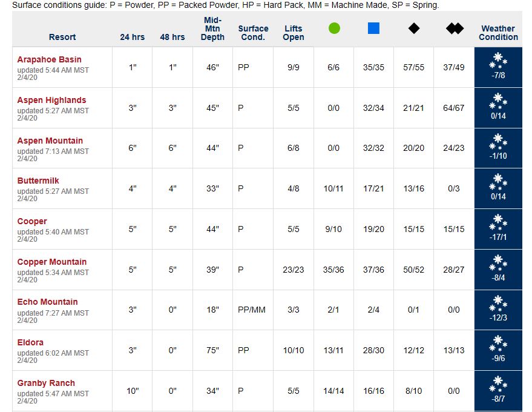
Task: Click the green circle beginner trails icon
Action: (x=333, y=28)
